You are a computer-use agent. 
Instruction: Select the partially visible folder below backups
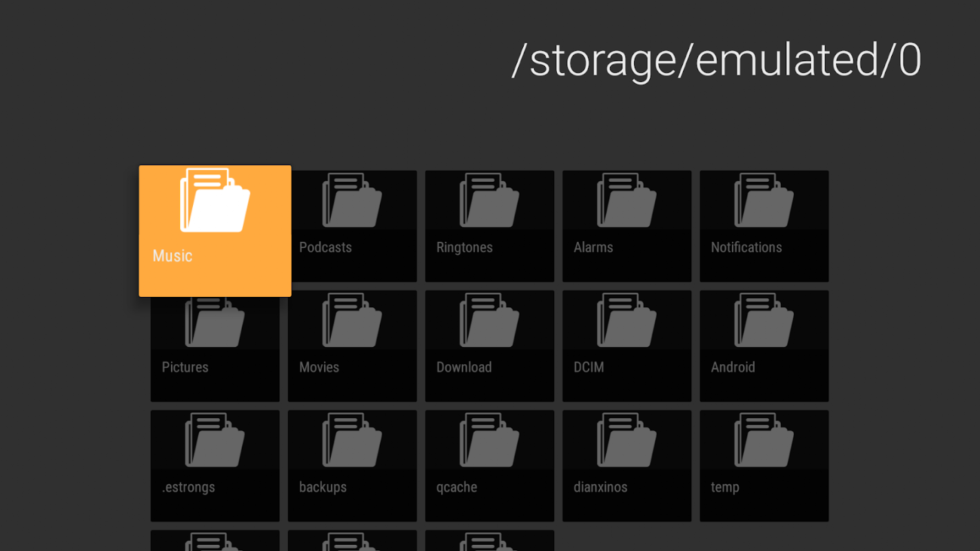click(x=352, y=541)
